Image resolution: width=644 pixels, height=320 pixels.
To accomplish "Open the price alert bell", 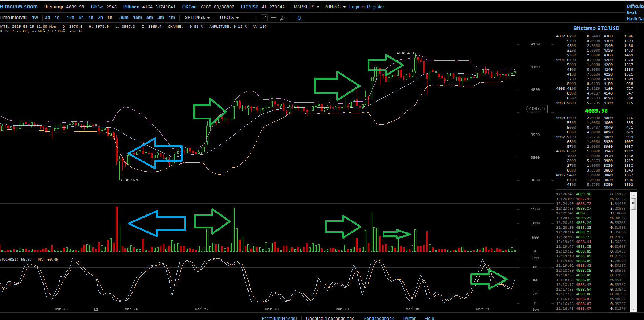I will (299, 18).
